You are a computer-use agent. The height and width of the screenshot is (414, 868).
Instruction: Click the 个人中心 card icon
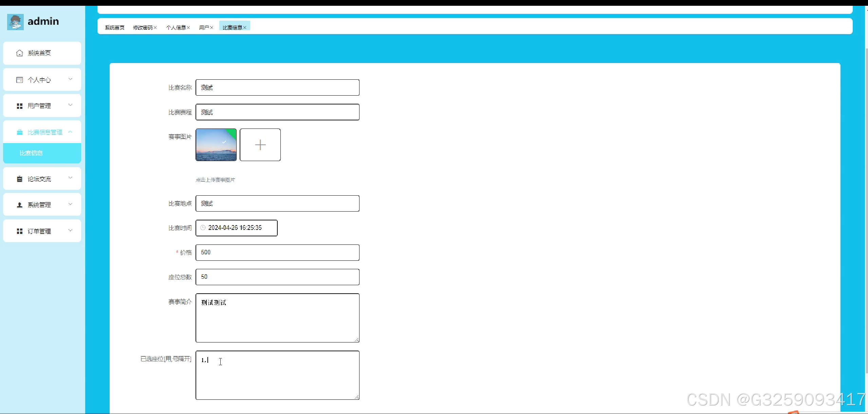point(20,80)
